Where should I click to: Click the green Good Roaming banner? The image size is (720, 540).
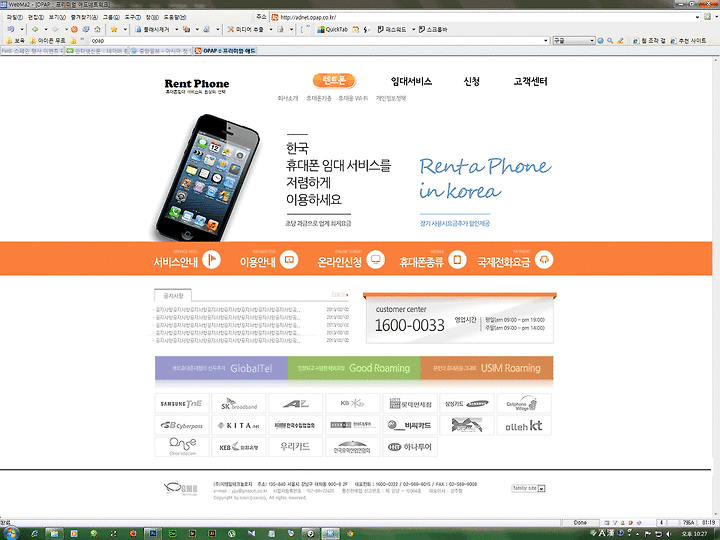354,368
